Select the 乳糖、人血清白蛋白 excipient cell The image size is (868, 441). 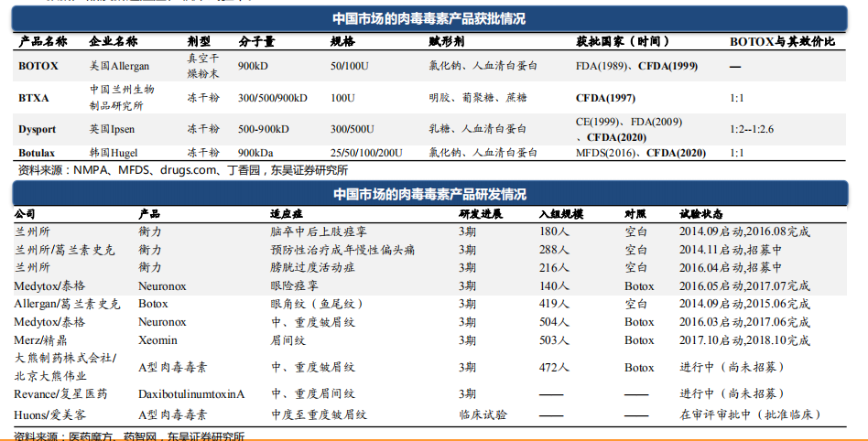coord(478,128)
